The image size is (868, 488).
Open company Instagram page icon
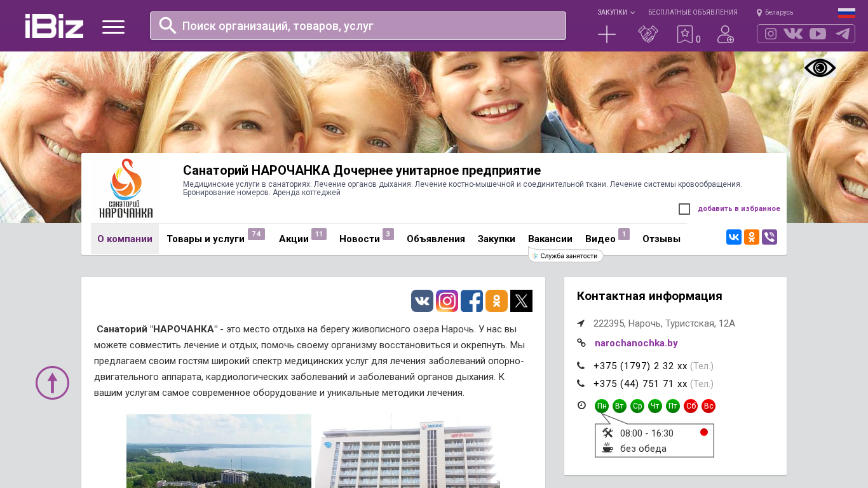tap(447, 301)
